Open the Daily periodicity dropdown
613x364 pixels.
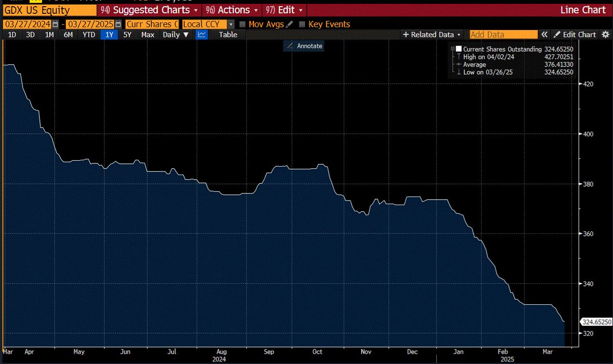(x=176, y=35)
